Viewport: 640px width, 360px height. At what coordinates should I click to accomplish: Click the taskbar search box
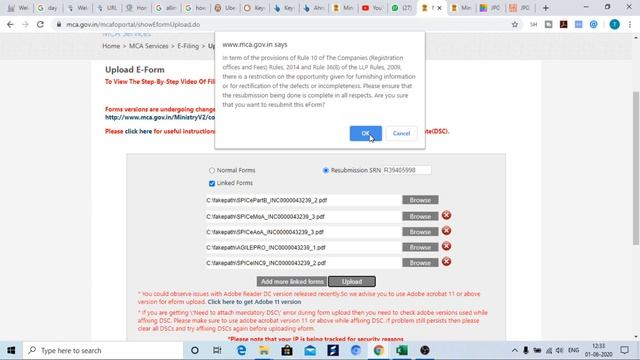click(x=103, y=350)
